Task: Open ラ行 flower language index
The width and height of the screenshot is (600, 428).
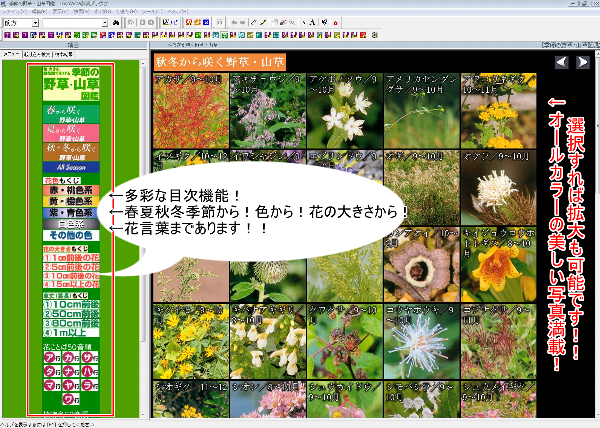Action: click(90, 385)
